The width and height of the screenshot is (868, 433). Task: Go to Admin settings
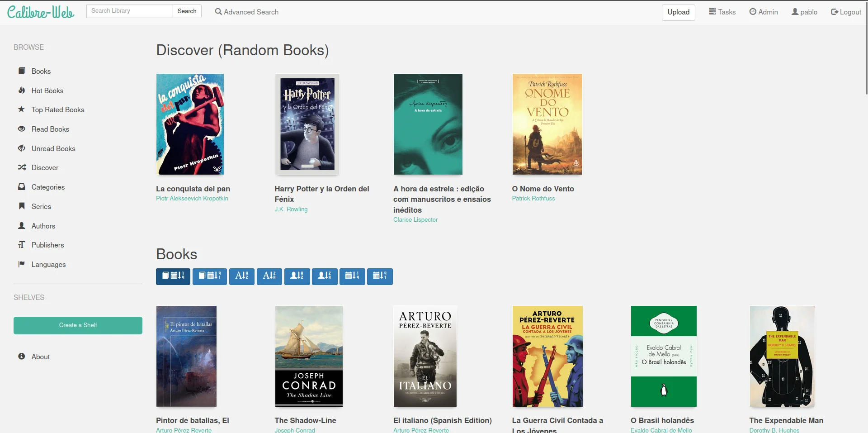tap(764, 12)
